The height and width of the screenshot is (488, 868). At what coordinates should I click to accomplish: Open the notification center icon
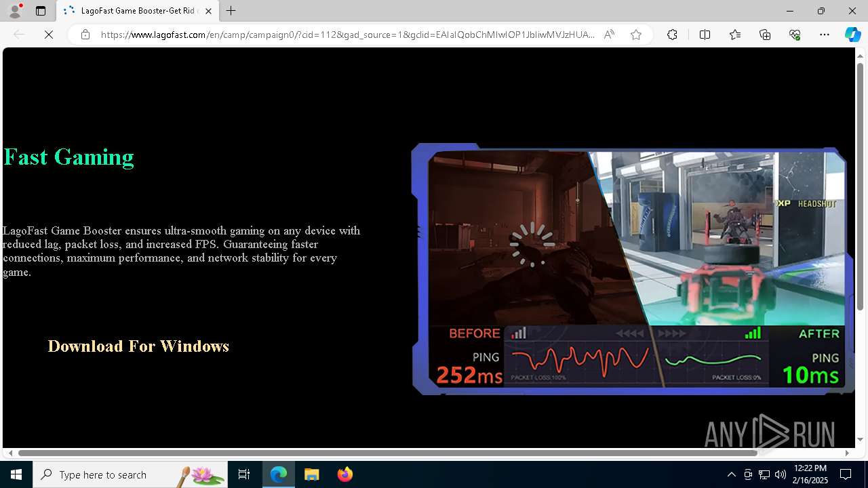point(846,474)
